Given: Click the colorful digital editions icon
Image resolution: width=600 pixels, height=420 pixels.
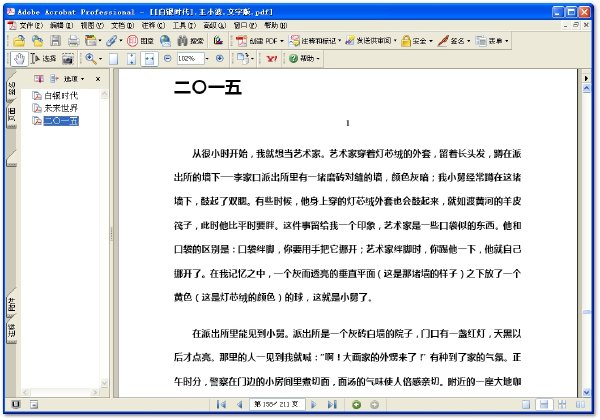Looking at the screenshot, I should click(218, 40).
